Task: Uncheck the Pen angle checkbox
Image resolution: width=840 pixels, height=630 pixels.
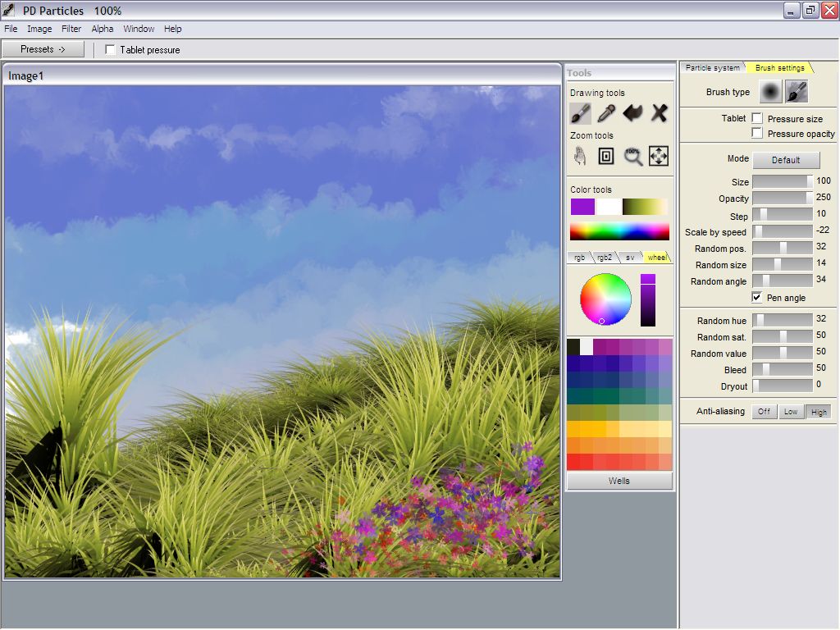Action: (x=757, y=298)
